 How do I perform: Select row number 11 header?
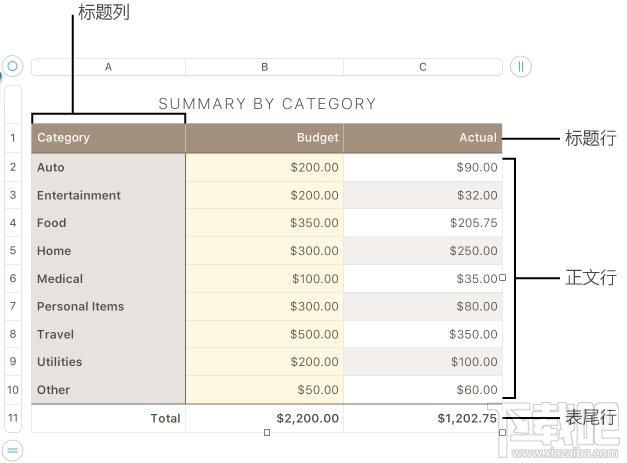tap(13, 418)
